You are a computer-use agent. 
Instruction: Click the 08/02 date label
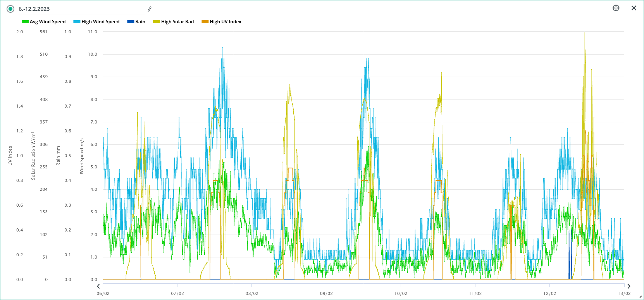[252, 293]
